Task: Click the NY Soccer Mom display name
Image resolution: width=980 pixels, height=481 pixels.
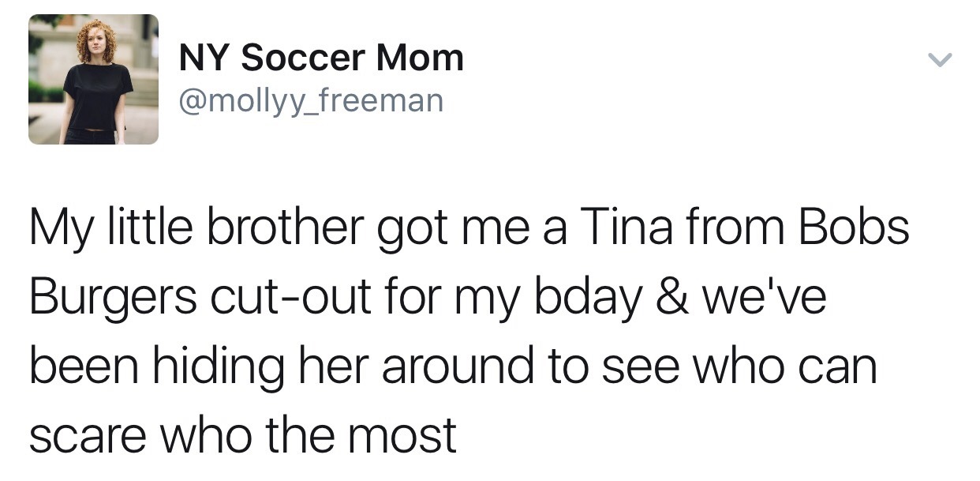Action: (x=321, y=58)
